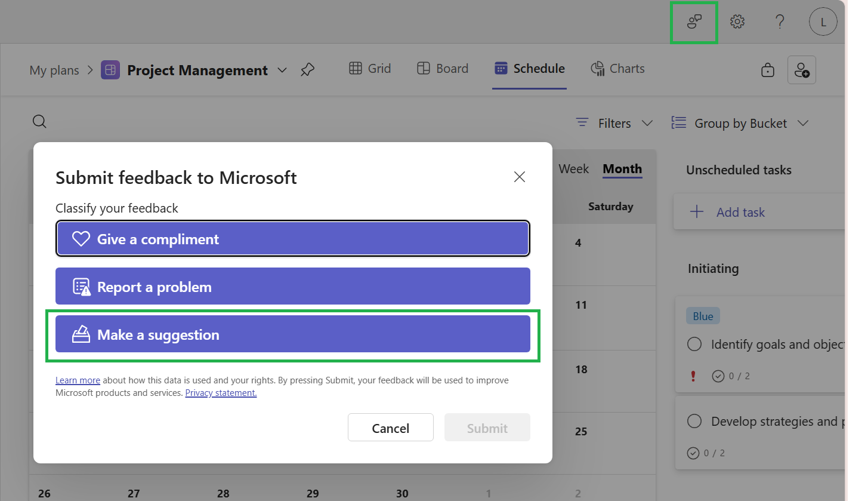Switch to the Grid view tab
Viewport: 868px width, 501px height.
(370, 69)
